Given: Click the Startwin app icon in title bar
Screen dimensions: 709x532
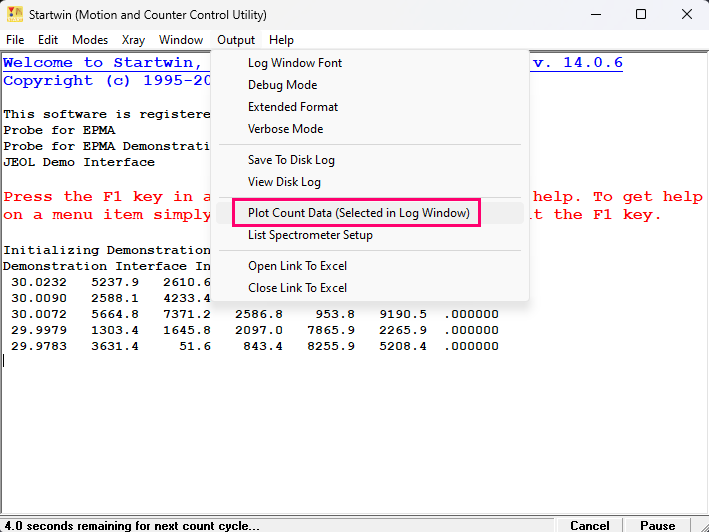Looking at the screenshot, I should 16,15.
